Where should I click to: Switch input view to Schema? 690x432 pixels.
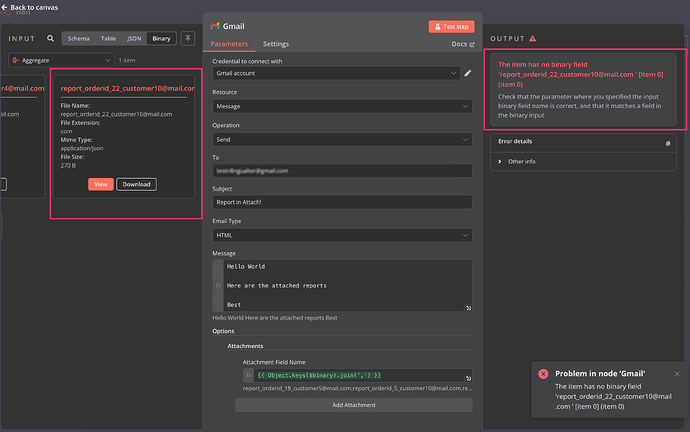(x=79, y=39)
